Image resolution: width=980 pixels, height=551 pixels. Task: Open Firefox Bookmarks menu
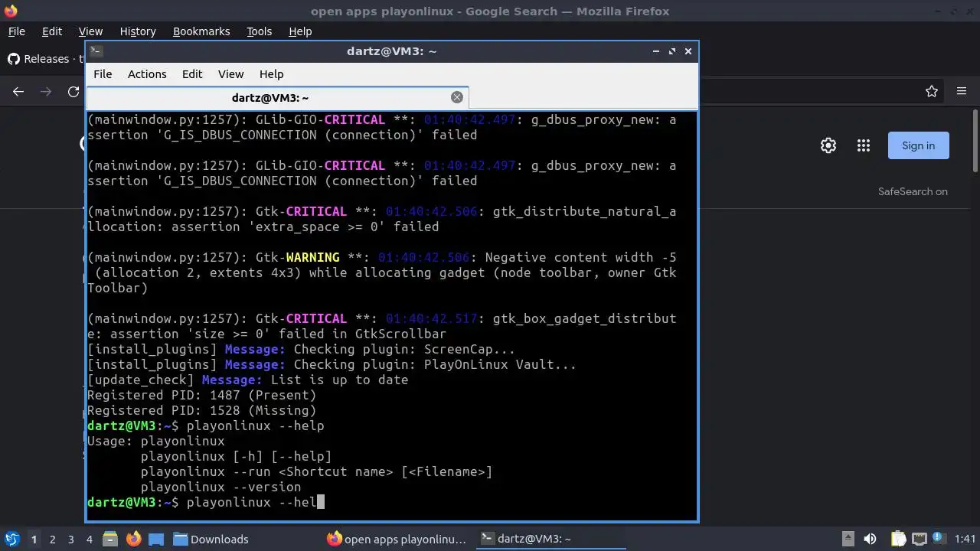(201, 31)
